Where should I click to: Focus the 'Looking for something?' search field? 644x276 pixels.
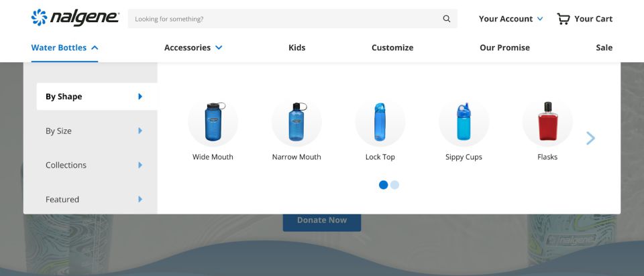tap(282, 19)
